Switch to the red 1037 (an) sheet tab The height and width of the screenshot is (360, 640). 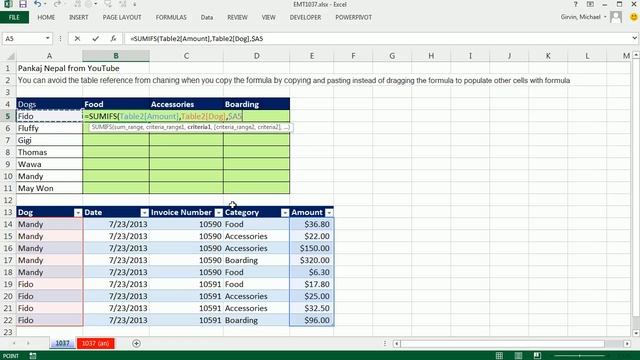(x=96, y=344)
